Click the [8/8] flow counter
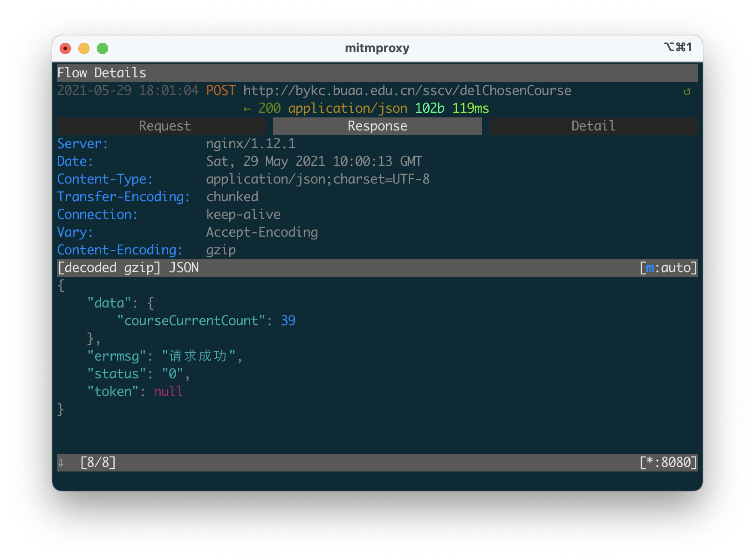Screen dimensions: 755x560 (98, 463)
